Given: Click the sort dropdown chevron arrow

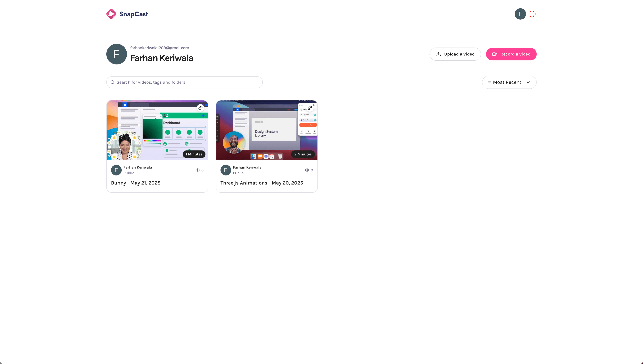Looking at the screenshot, I should (x=528, y=82).
